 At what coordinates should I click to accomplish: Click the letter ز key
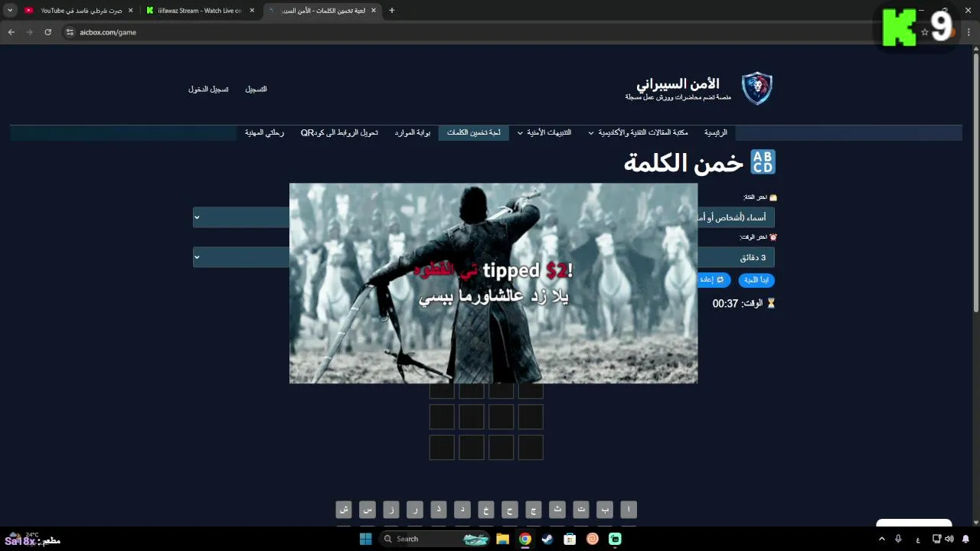[x=391, y=510]
